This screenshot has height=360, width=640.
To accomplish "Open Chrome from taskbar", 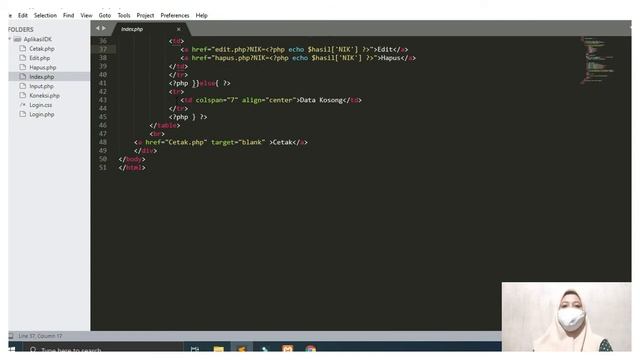I will [310, 348].
